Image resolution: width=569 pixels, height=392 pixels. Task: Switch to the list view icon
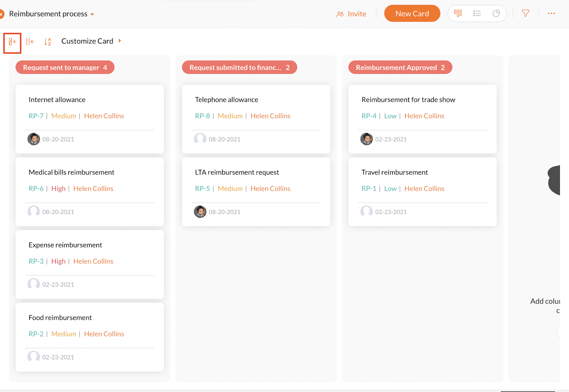(x=477, y=13)
